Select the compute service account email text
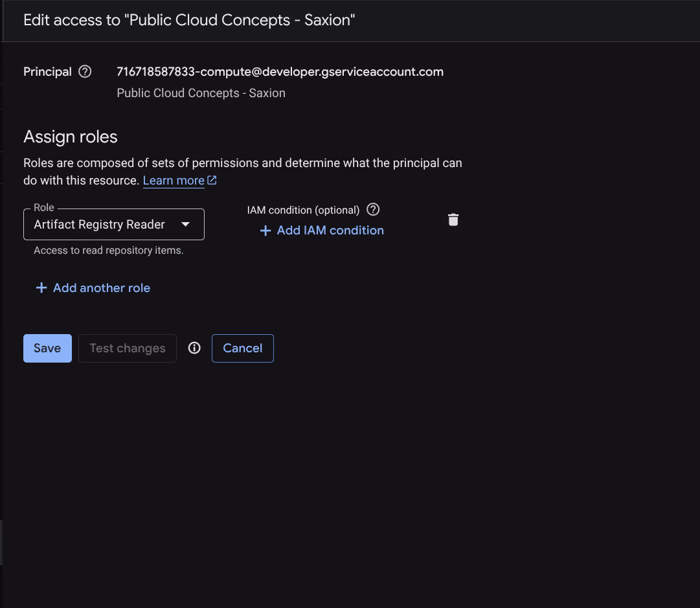This screenshot has width=700, height=608. 280,71
